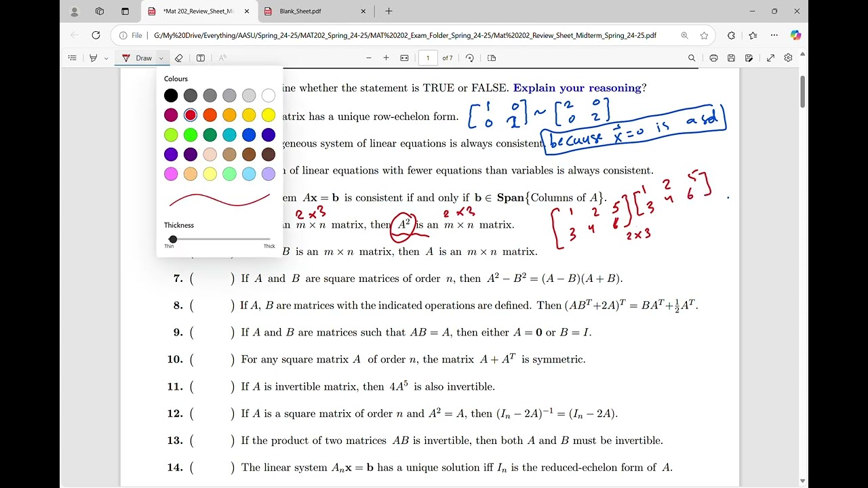Viewport: 868px width, 488px height.
Task: Pick the black colour swatch
Action: (x=171, y=96)
